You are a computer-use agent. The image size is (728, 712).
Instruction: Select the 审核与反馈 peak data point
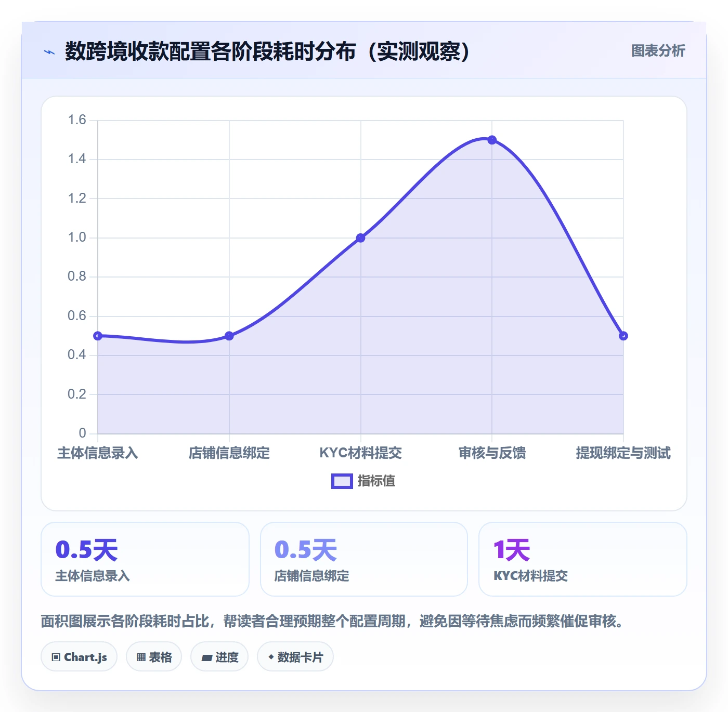point(492,140)
